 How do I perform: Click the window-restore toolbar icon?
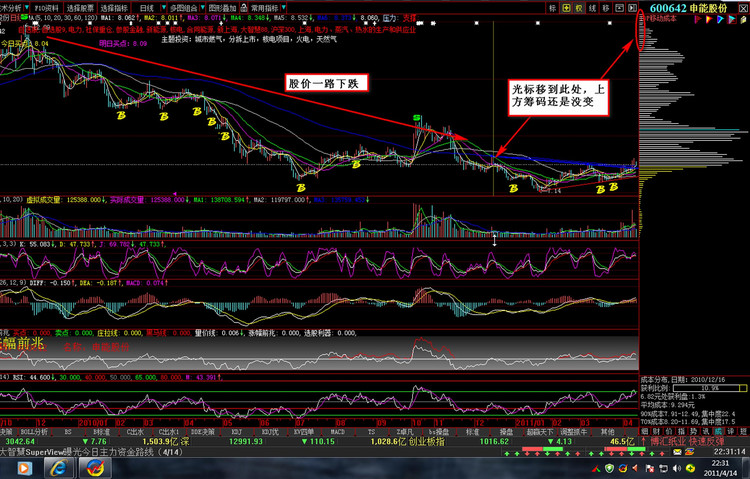tap(619, 8)
